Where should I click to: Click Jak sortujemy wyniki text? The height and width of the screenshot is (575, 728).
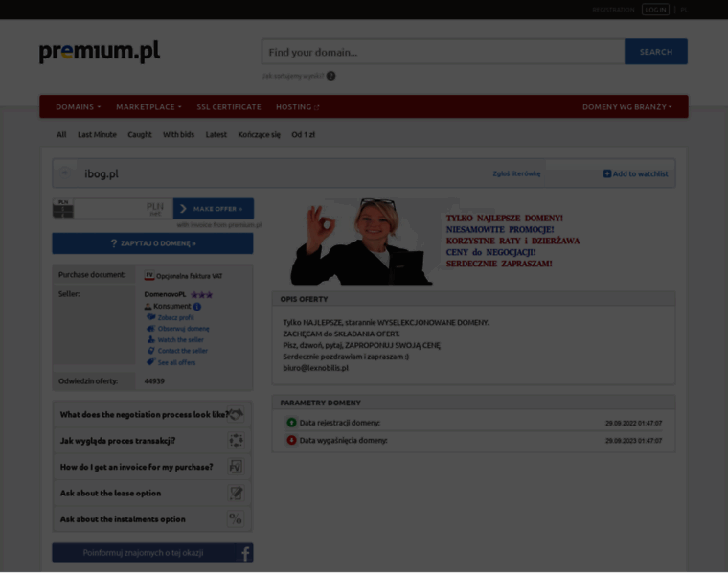[292, 76]
